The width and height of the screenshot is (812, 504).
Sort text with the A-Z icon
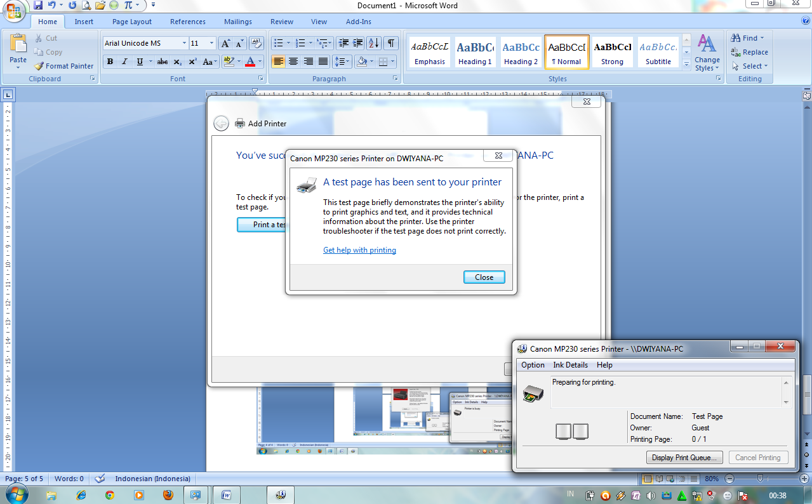coord(374,43)
